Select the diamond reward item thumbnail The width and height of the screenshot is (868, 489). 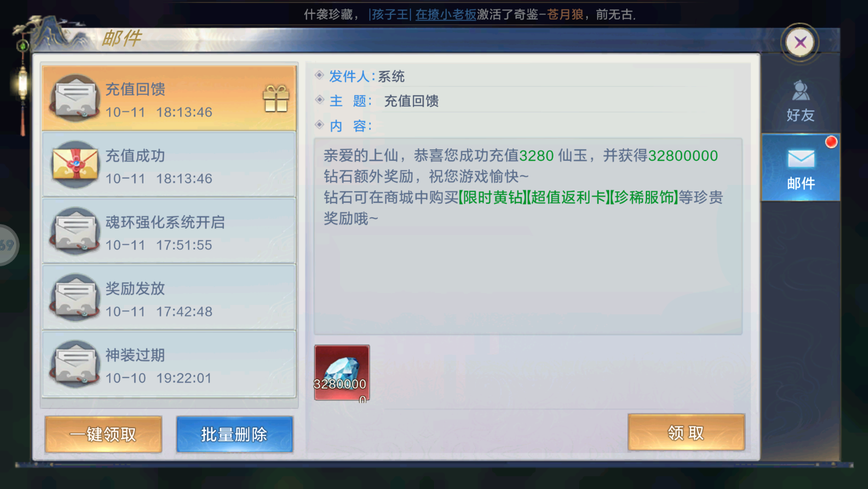pyautogui.click(x=342, y=372)
